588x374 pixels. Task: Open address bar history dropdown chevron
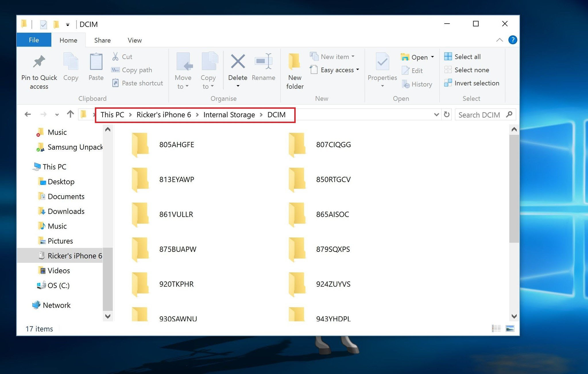click(436, 114)
